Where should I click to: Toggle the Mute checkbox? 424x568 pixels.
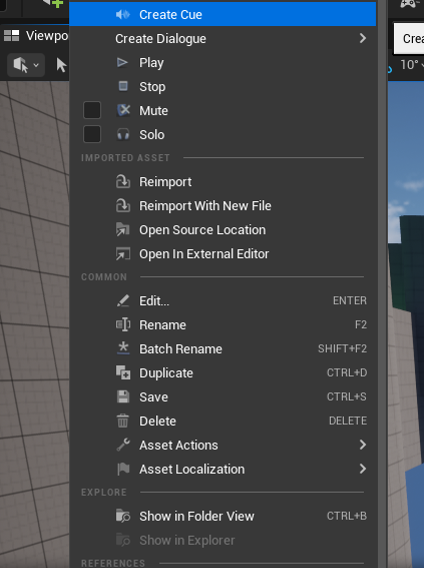tap(92, 110)
